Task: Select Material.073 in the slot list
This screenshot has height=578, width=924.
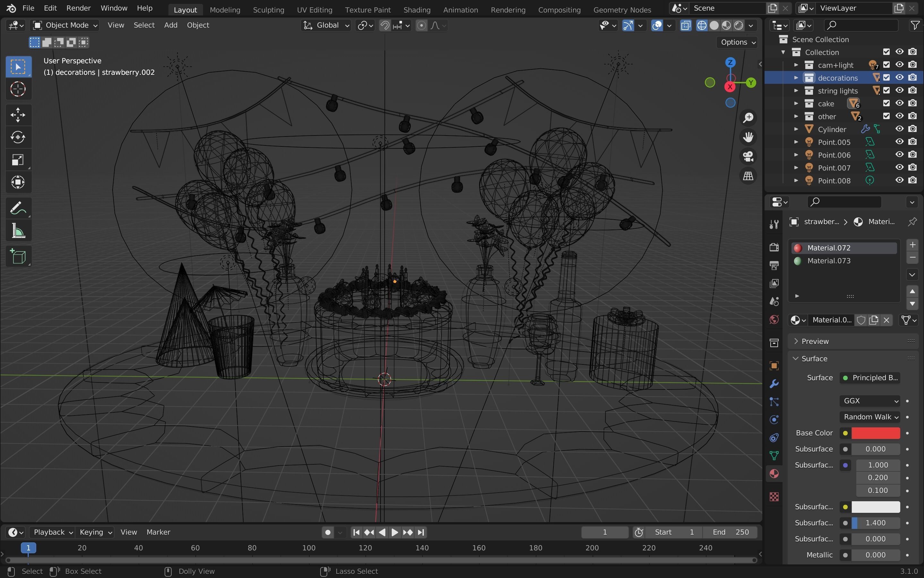Action: (844, 261)
